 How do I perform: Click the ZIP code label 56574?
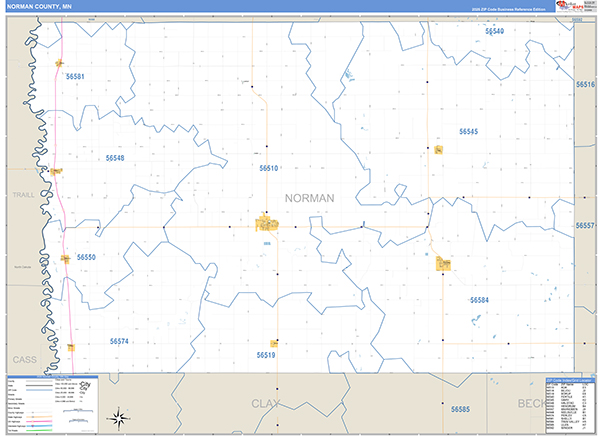coord(119,341)
